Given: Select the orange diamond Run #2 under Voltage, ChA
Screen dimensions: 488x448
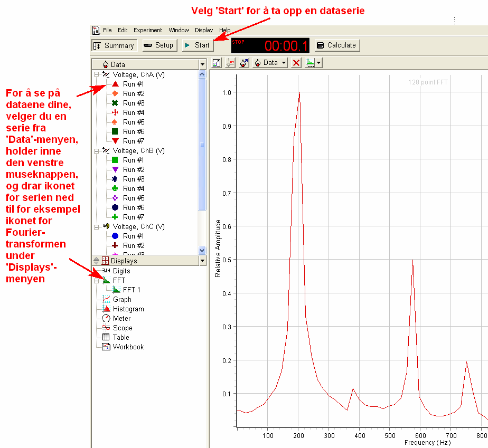Looking at the screenshot, I should pyautogui.click(x=128, y=93).
